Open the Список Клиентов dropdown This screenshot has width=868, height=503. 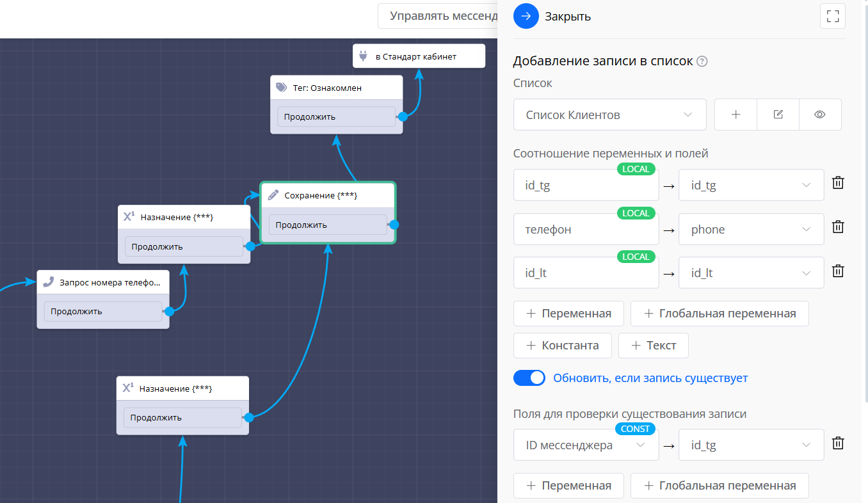click(609, 115)
